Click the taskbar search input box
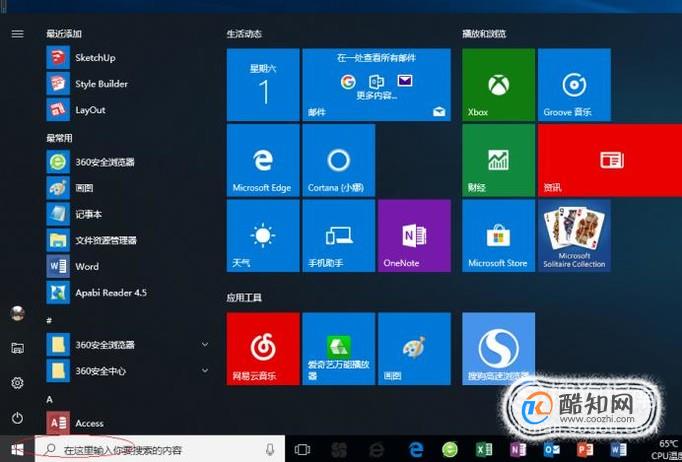 (160, 449)
